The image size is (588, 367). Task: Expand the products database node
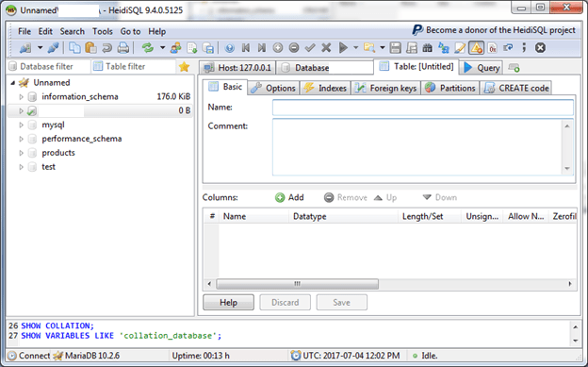click(22, 153)
